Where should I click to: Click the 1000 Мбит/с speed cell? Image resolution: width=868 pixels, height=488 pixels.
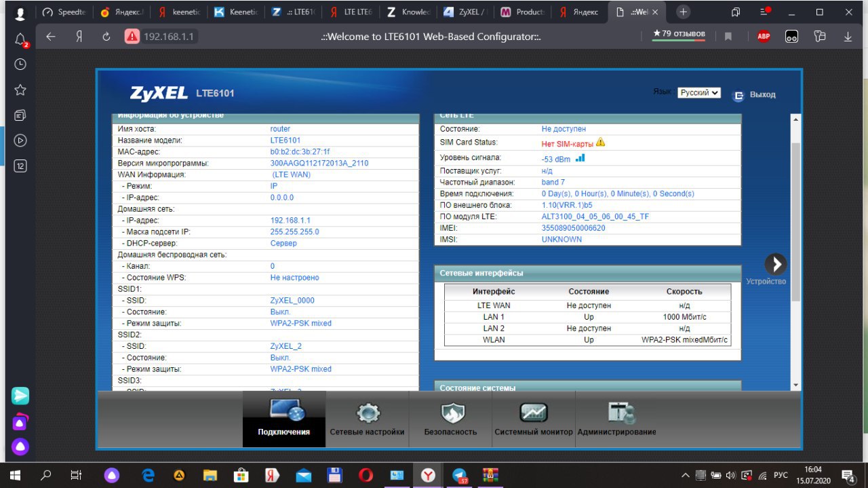click(684, 317)
